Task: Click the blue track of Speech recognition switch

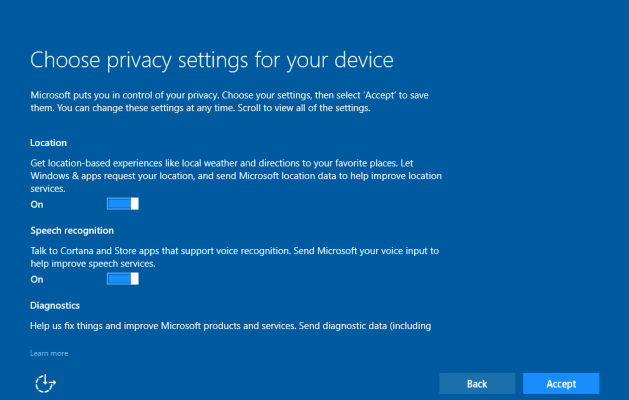Action: [x=120, y=279]
